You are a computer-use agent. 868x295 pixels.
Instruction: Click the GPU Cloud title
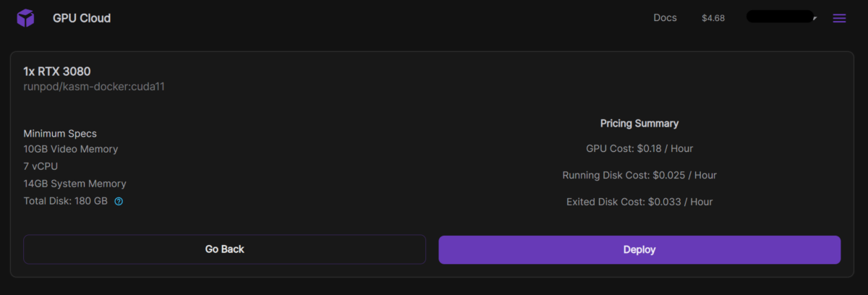[x=82, y=18]
